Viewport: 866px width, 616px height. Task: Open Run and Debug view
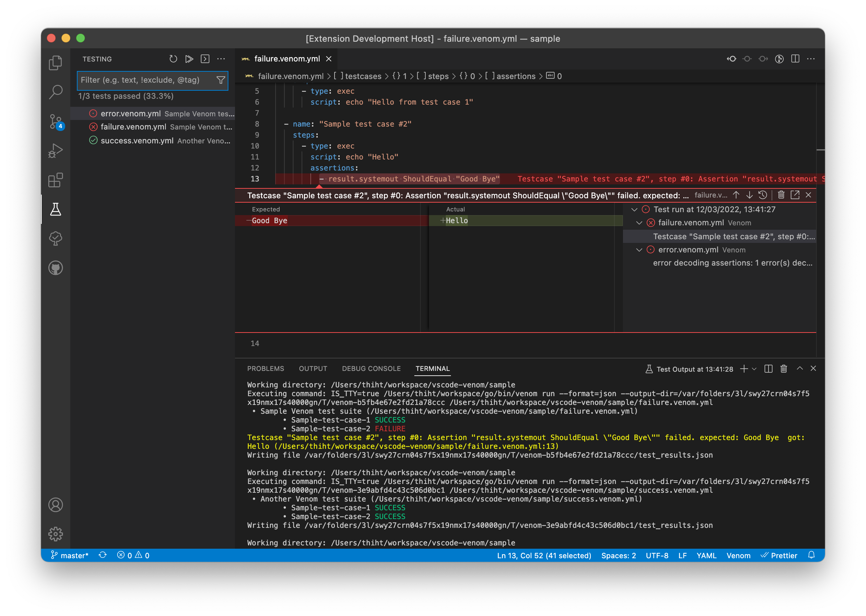[56, 151]
